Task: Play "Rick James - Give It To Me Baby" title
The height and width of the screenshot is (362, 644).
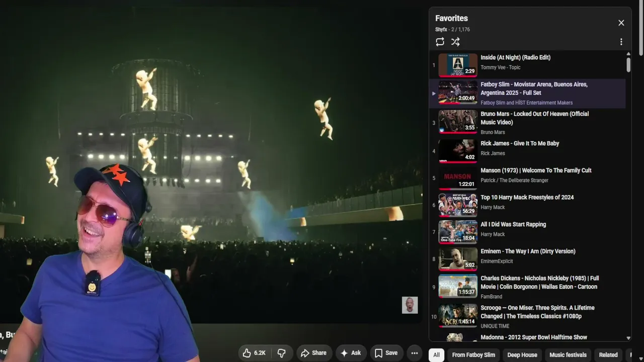Action: 520,143
